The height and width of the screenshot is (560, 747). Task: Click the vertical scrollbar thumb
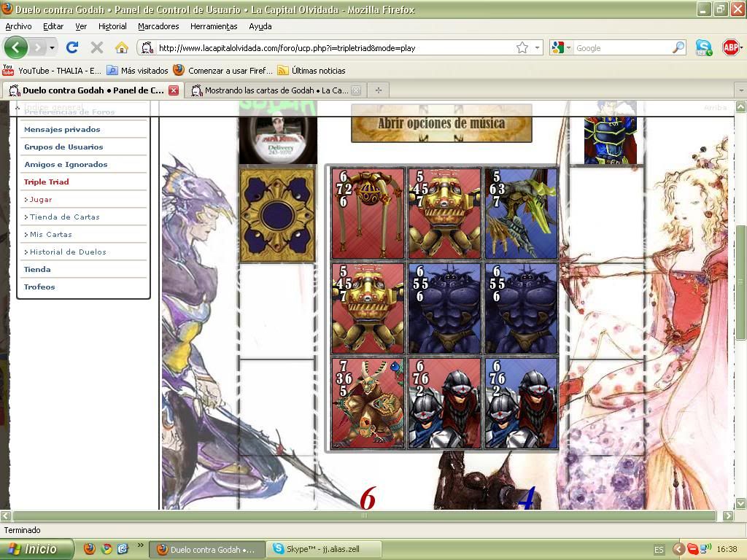(740, 282)
